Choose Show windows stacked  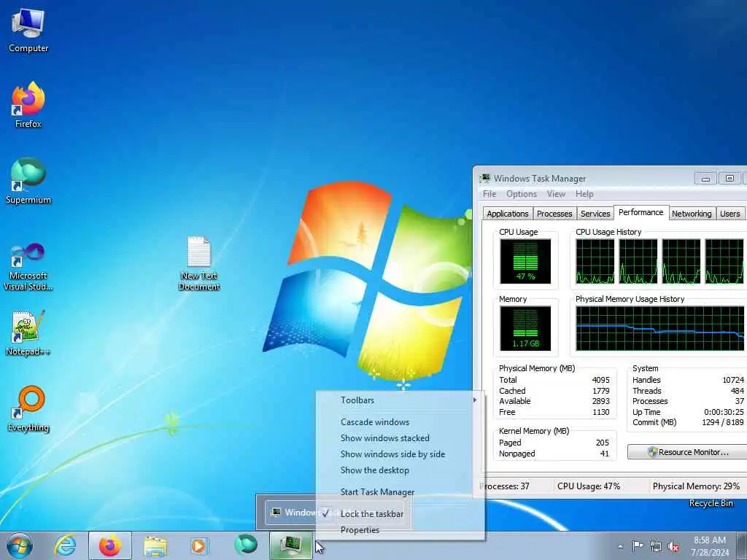[x=400, y=438]
